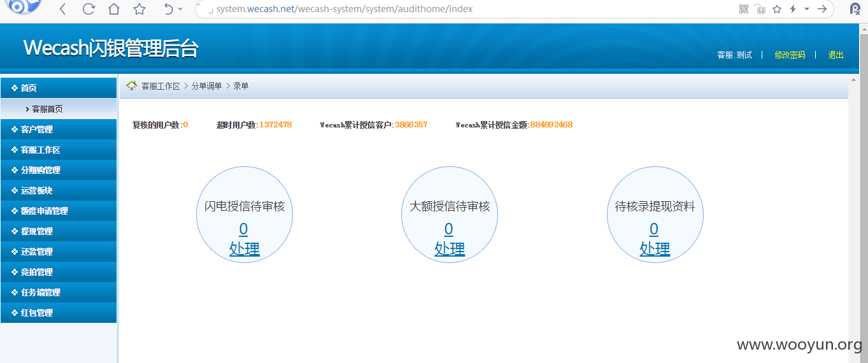Click the go arrow in address bar
This screenshot has width=868, height=363.
click(822, 9)
